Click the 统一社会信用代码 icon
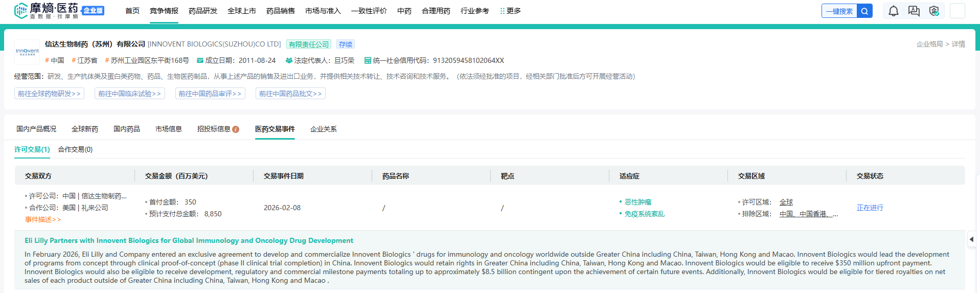 [368, 60]
